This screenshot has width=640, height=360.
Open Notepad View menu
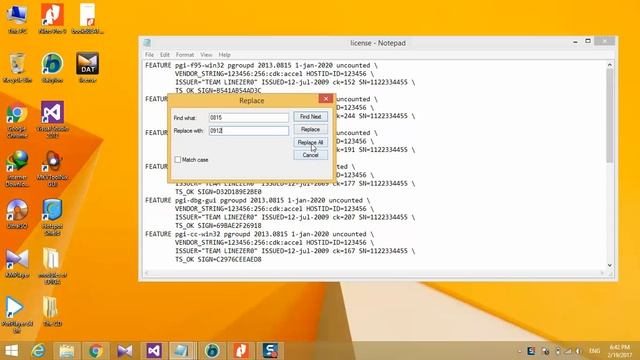(206, 55)
